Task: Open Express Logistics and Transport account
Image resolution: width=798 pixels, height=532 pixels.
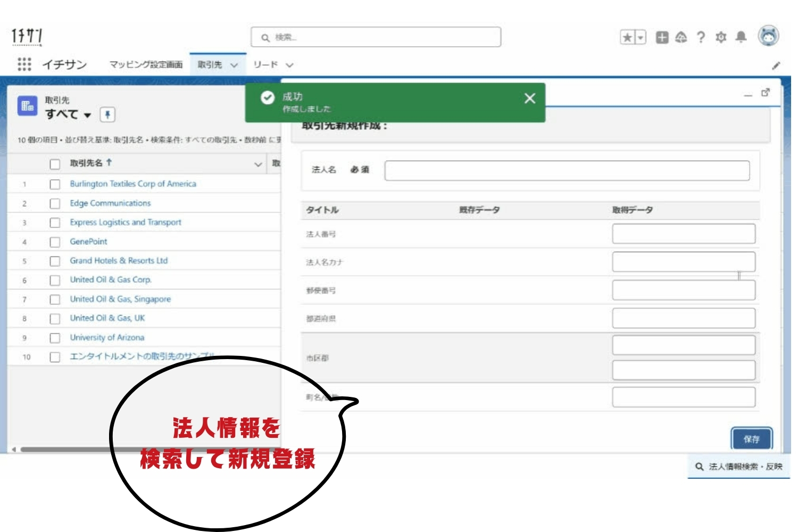Action: 126,222
